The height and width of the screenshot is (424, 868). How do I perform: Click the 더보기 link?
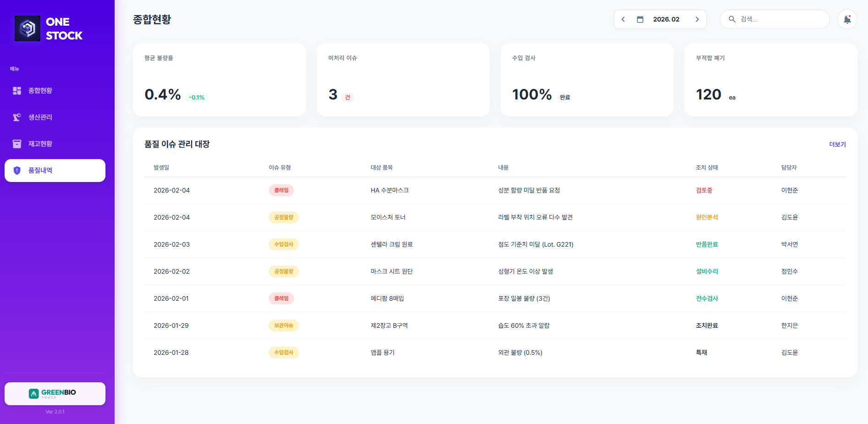point(837,144)
